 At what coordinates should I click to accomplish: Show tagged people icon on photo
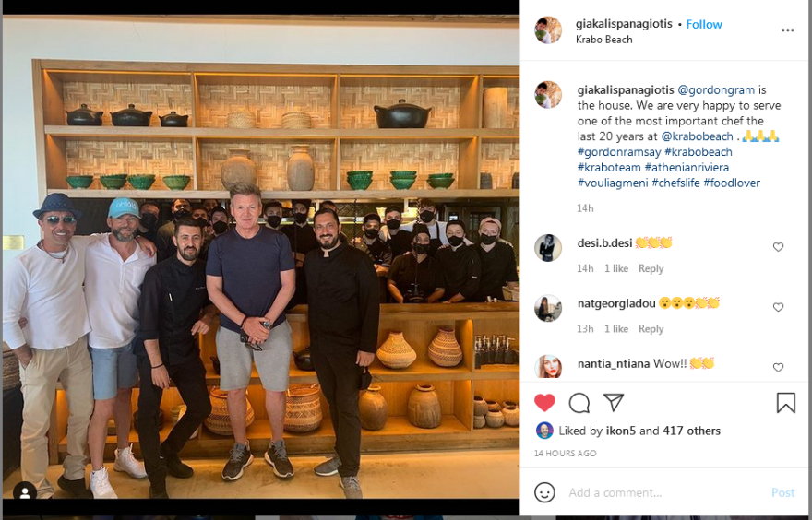(25, 493)
